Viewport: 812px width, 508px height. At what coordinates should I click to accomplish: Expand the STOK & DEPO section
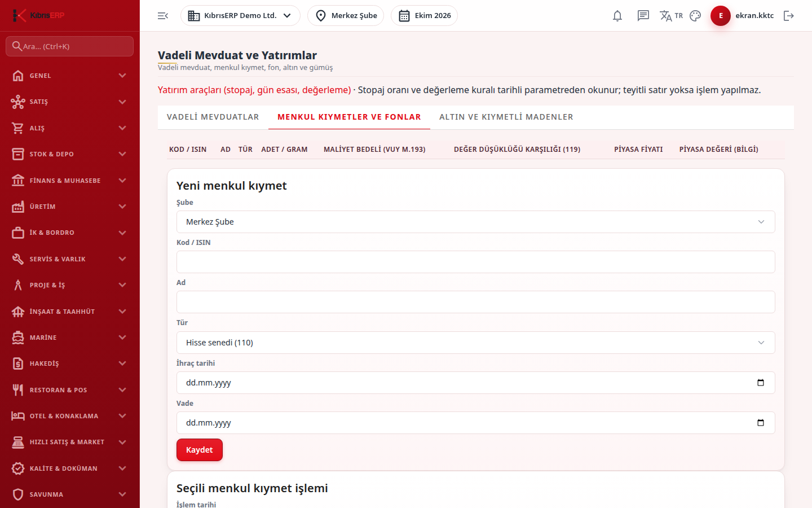tap(70, 154)
